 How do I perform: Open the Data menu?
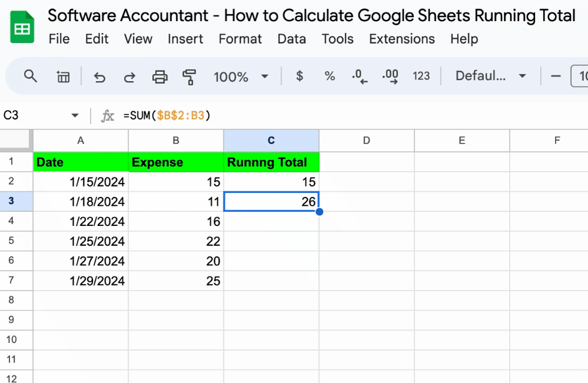click(292, 39)
